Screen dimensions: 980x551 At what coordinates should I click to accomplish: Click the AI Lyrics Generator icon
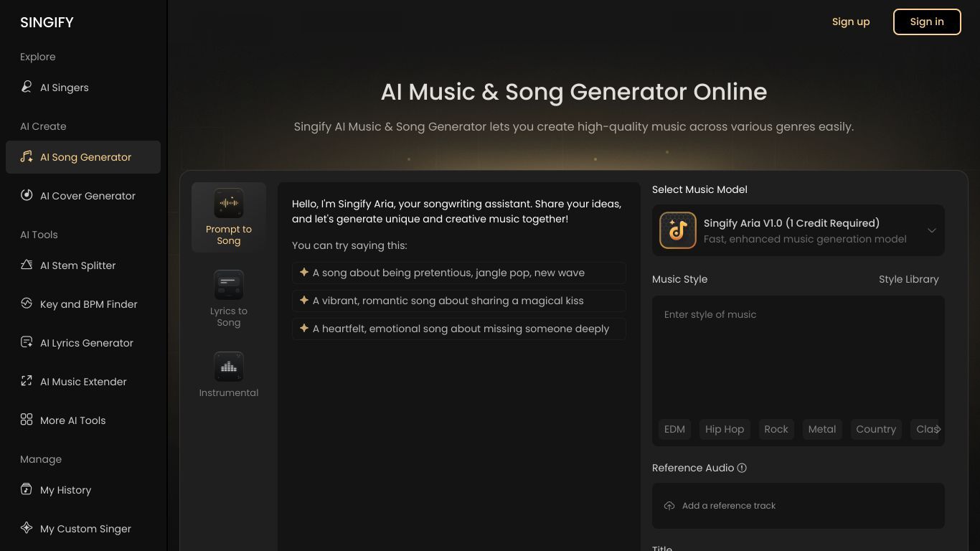[x=27, y=342]
